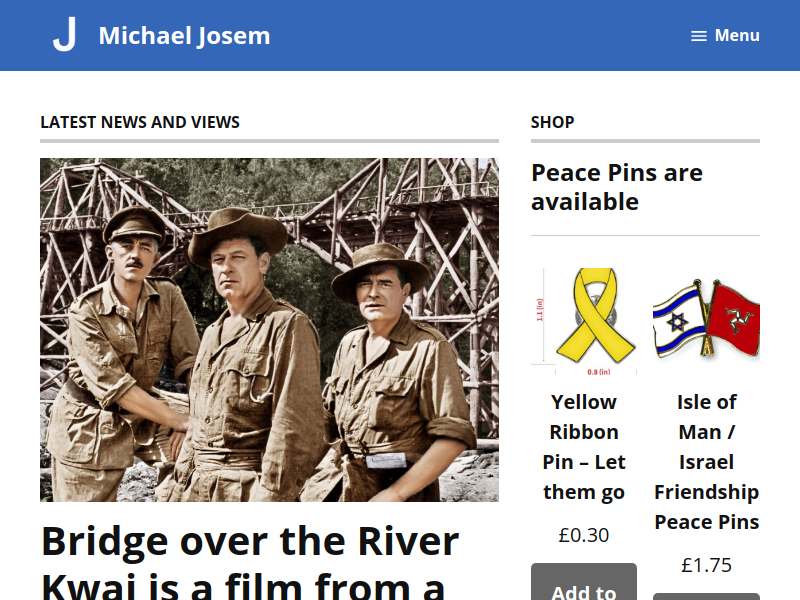The width and height of the screenshot is (800, 600).
Task: Open the Bridge over River Kwai image
Action: coord(269,330)
